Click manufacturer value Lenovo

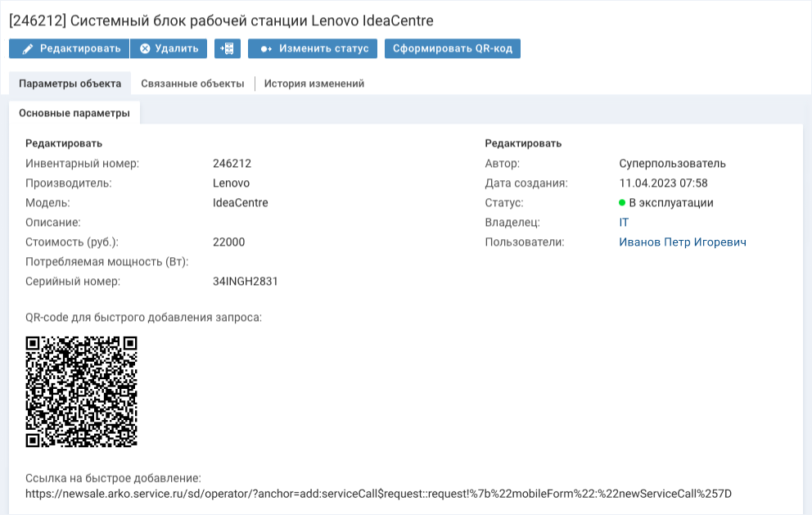pos(231,183)
